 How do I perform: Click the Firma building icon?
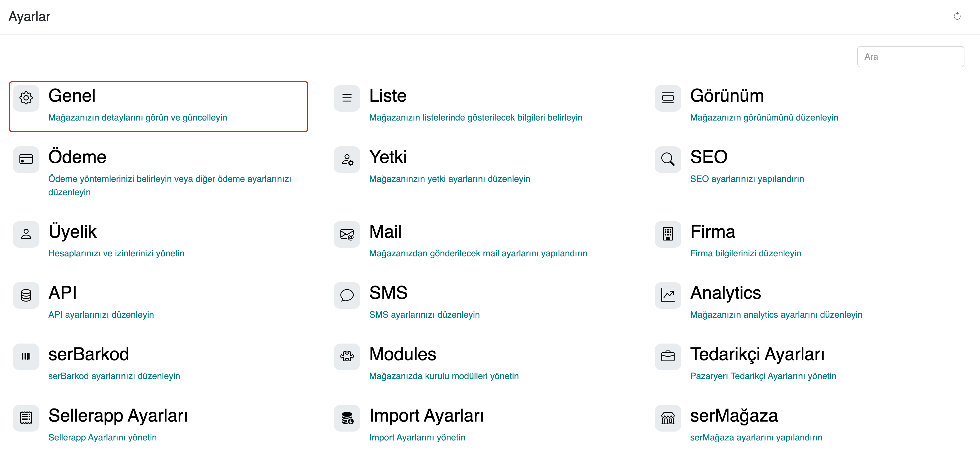pyautogui.click(x=668, y=234)
